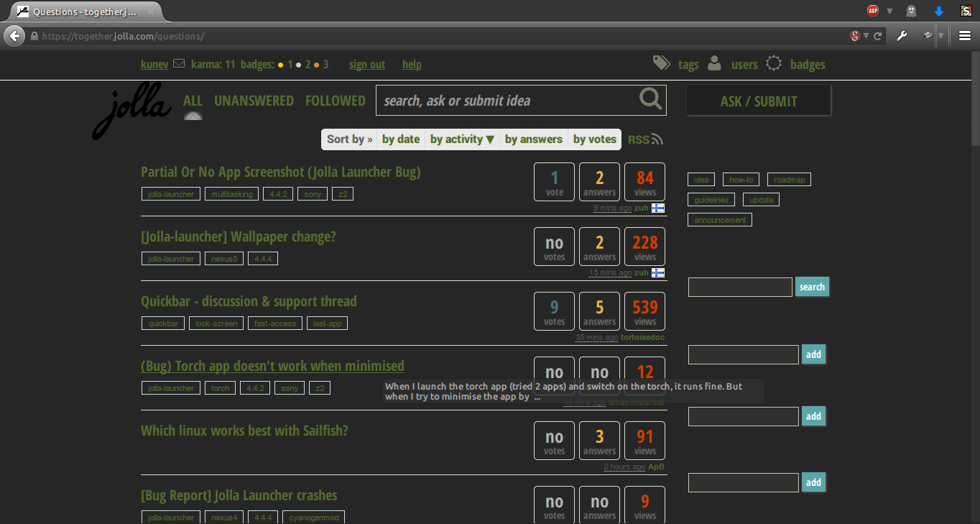
Task: Open the wrench developer tools icon
Action: point(902,36)
